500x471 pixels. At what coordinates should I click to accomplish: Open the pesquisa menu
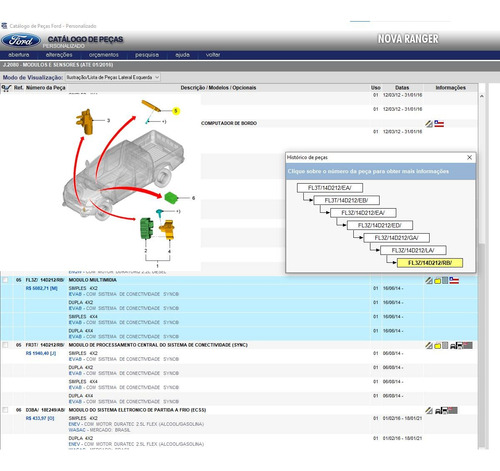147,55
